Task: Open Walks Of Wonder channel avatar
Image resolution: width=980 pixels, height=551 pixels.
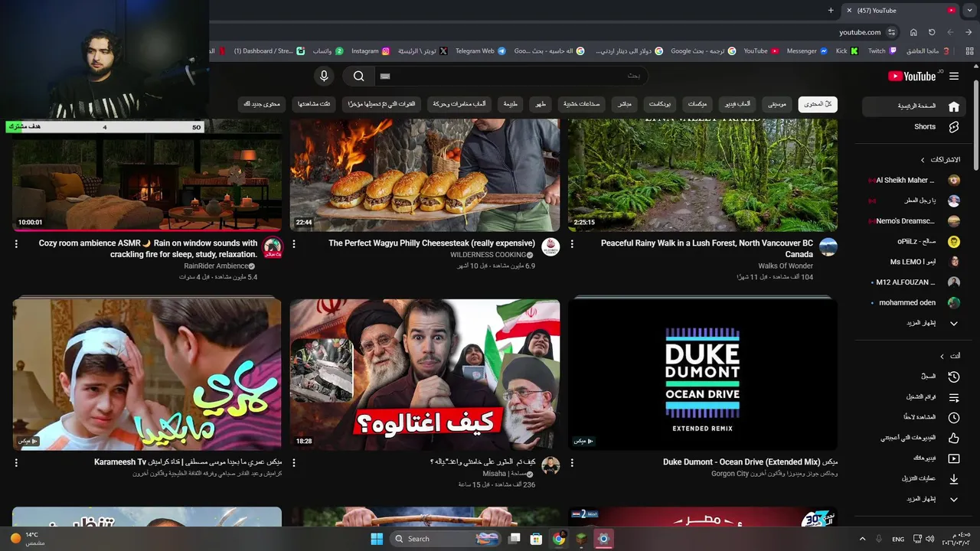Action: pos(828,247)
